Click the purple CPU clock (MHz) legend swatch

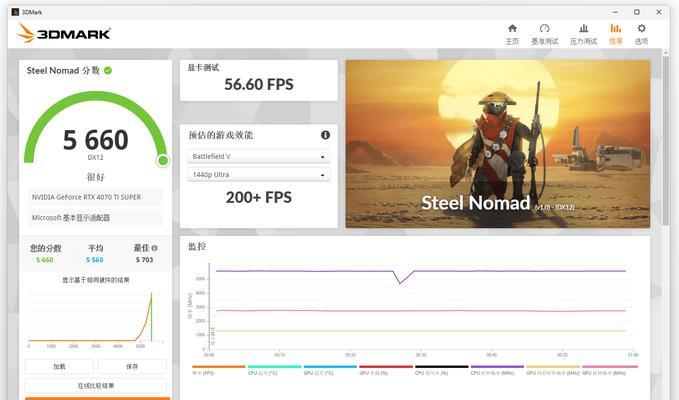pyautogui.click(x=497, y=367)
